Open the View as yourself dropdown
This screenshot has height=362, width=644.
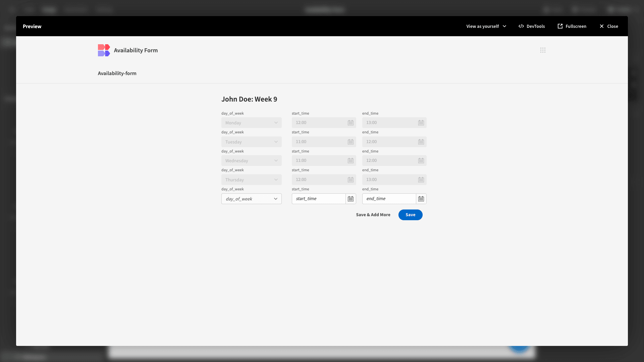[x=486, y=26]
